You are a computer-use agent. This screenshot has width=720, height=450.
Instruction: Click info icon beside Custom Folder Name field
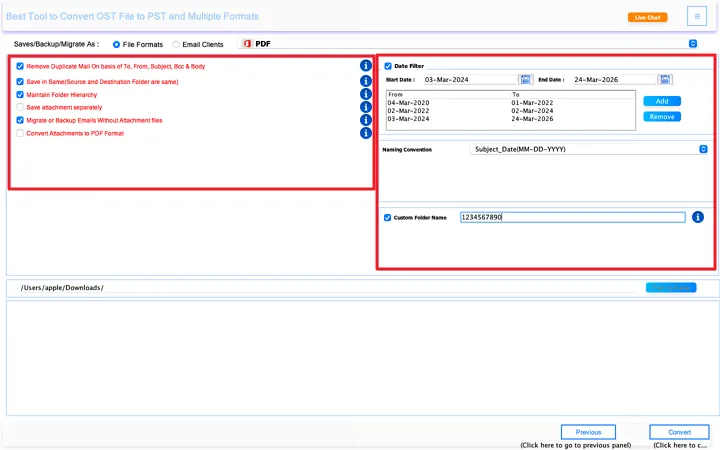click(698, 217)
